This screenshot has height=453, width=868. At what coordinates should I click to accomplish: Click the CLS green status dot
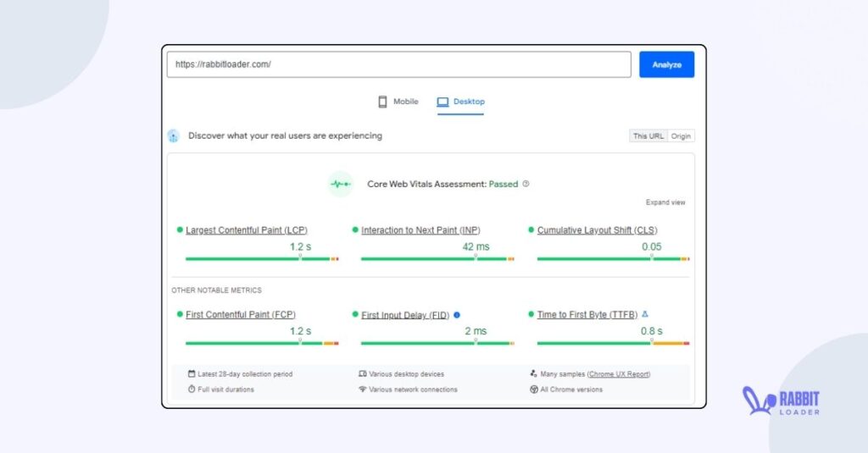[531, 229]
